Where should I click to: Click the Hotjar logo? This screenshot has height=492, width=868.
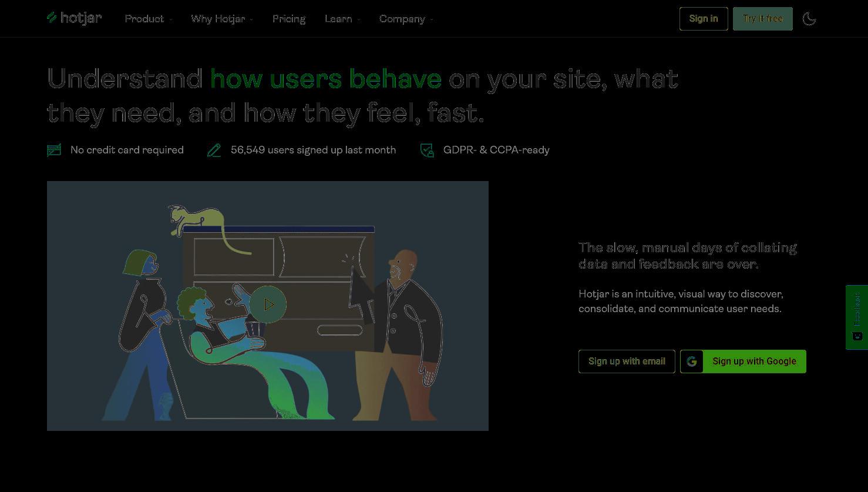click(74, 18)
